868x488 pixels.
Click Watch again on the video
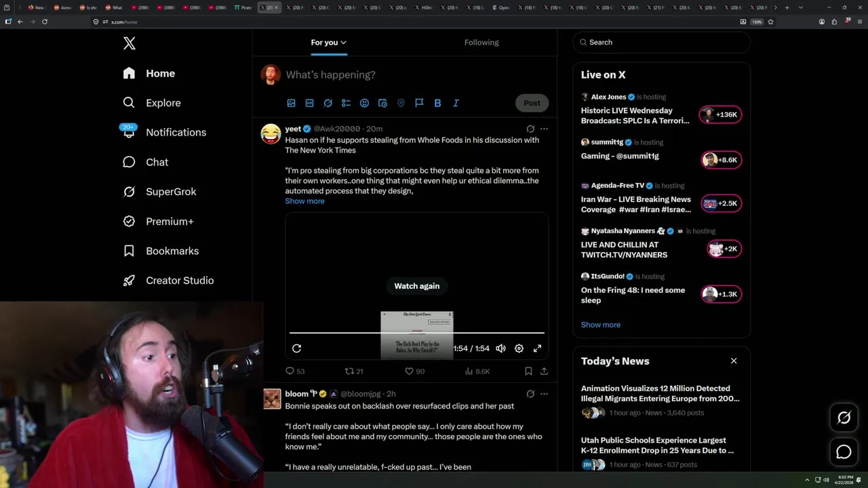pyautogui.click(x=417, y=286)
